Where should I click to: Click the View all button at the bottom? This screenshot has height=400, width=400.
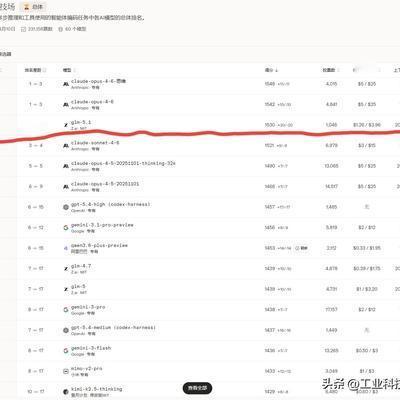[x=197, y=388]
